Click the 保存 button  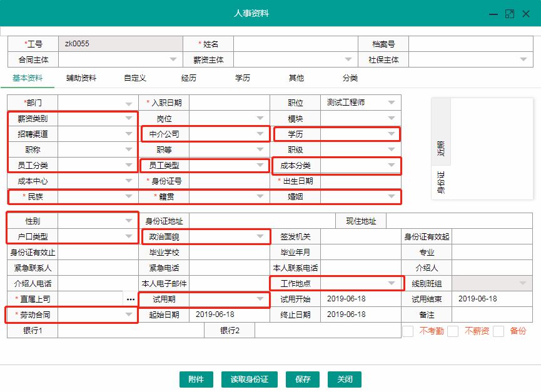point(303,379)
